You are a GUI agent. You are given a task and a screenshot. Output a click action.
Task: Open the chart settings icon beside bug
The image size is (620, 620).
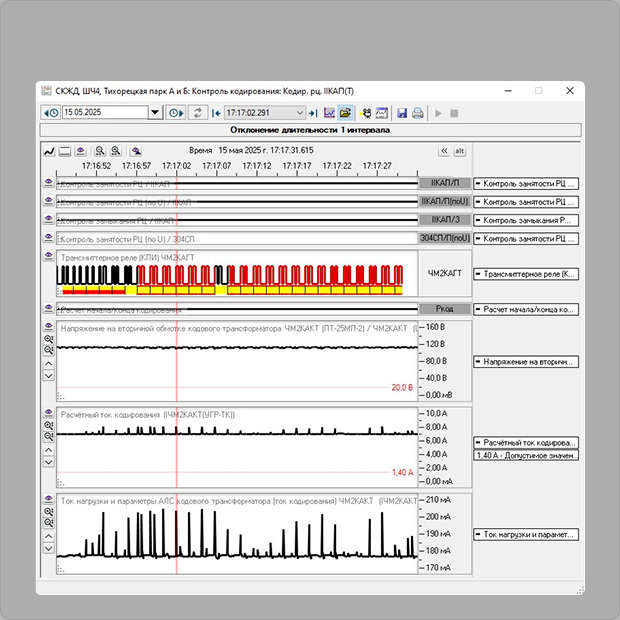[382, 113]
